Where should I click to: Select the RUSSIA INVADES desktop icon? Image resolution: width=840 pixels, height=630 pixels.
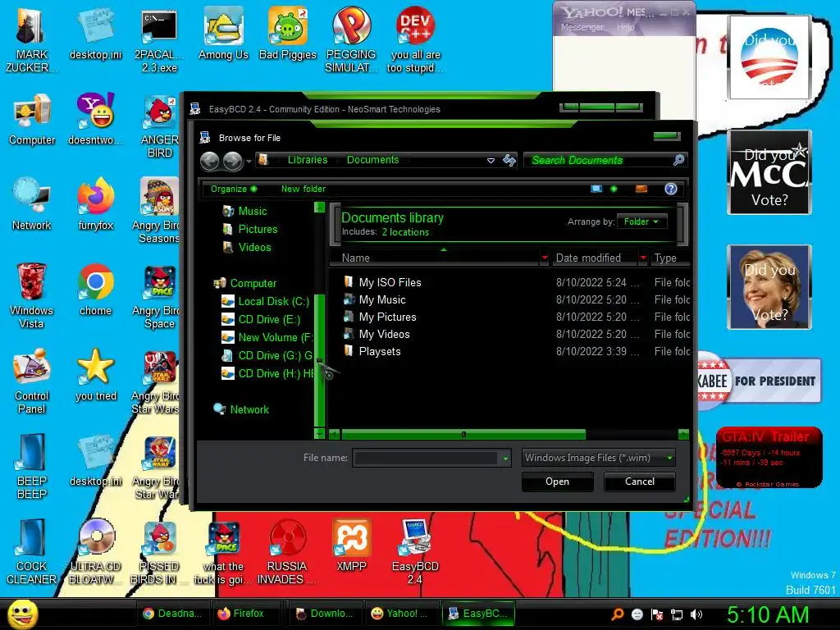click(x=287, y=552)
